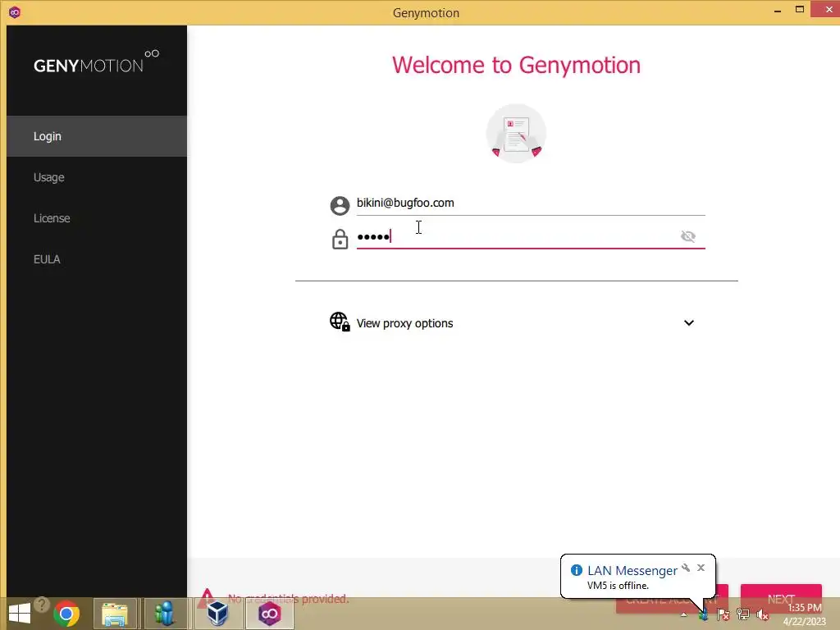Click the user account icon
Screen dimensions: 840x630
tap(340, 206)
